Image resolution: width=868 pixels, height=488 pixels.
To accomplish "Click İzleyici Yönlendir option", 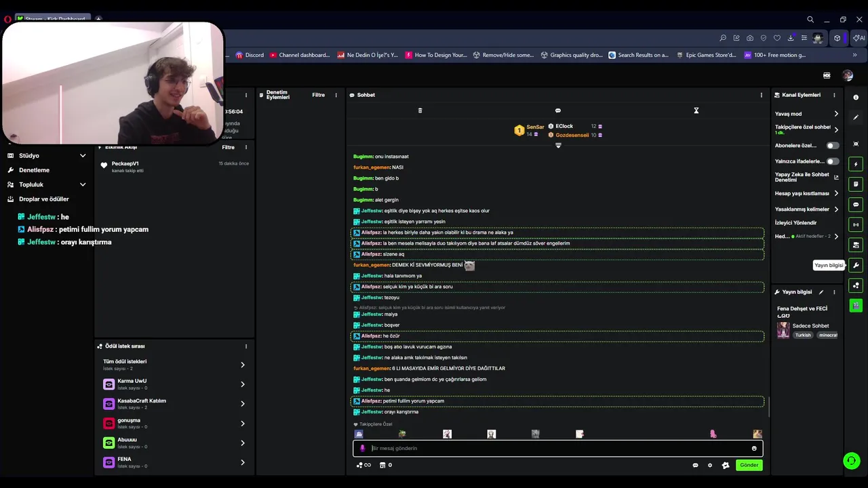I will (x=796, y=222).
